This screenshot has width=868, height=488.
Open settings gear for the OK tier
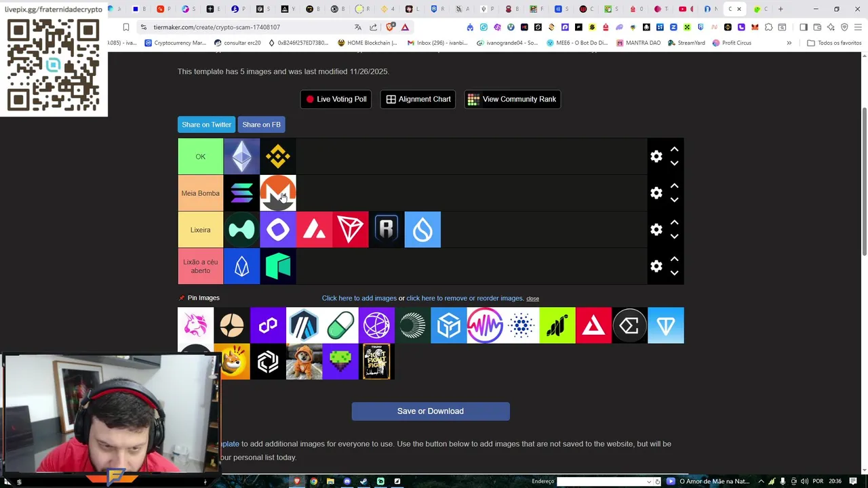click(x=656, y=157)
